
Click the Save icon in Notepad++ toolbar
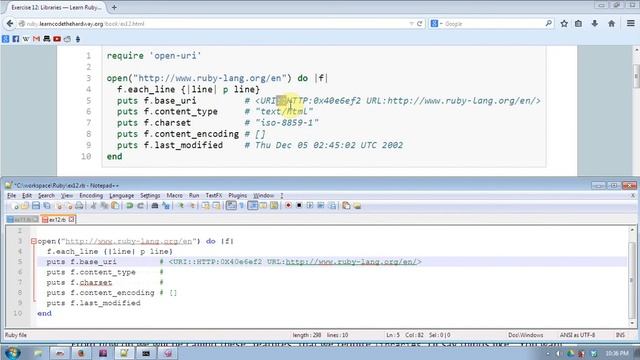(36, 206)
